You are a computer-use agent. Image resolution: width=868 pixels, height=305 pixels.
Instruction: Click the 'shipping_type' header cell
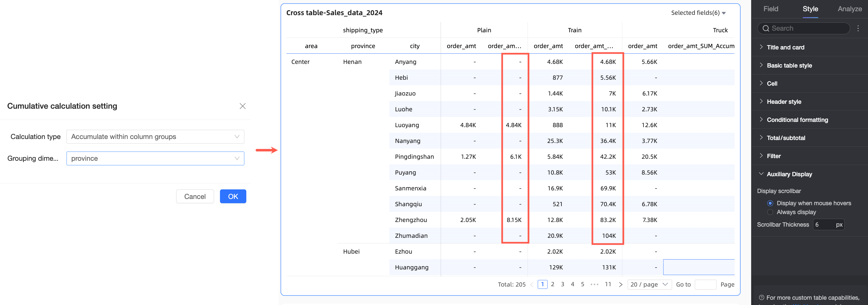363,30
